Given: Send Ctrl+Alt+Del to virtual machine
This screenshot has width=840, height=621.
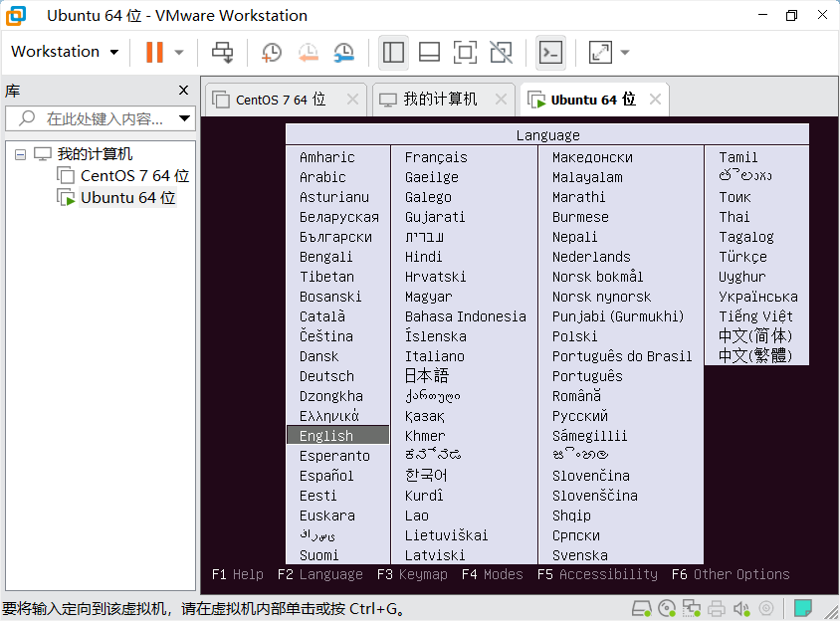Looking at the screenshot, I should pos(222,53).
